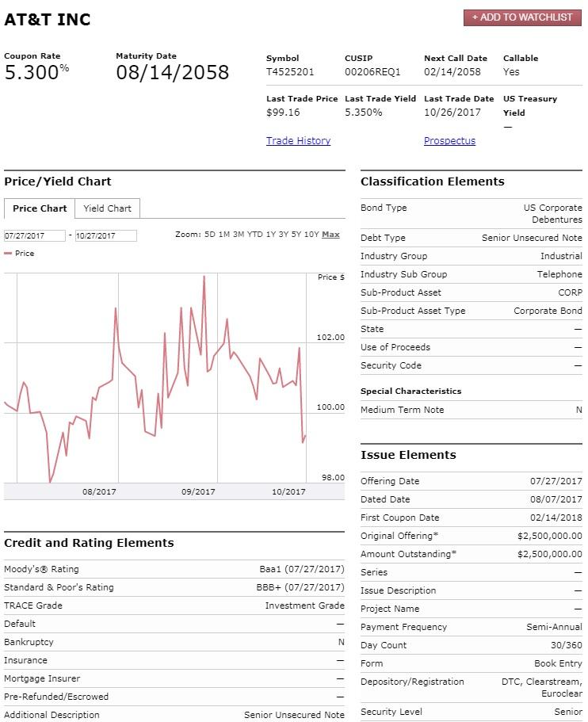The image size is (588, 722).
Task: Click the Dated Date value 08/07/2017
Action: (556, 499)
